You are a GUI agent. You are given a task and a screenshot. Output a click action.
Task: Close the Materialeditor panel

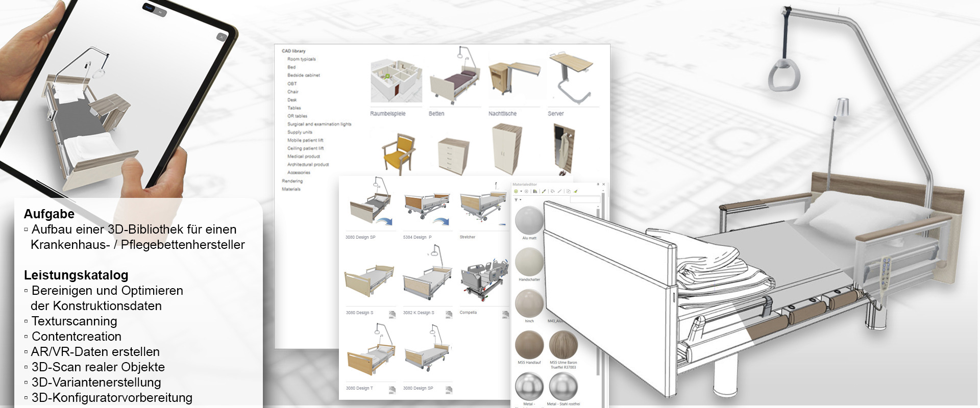pos(603,185)
